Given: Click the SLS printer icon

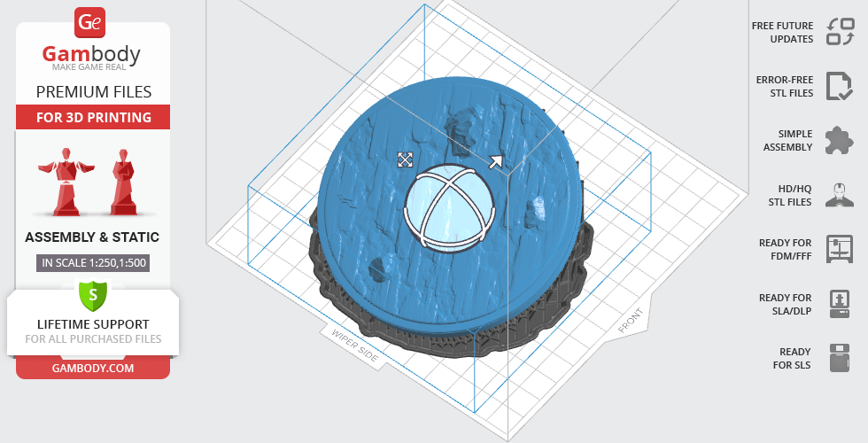Looking at the screenshot, I should coord(839,358).
